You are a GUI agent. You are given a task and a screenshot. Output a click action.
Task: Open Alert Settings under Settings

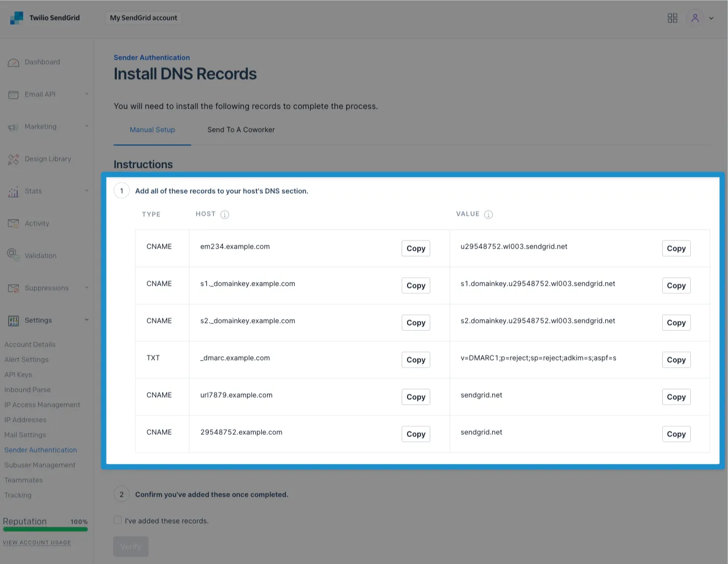[x=26, y=359]
